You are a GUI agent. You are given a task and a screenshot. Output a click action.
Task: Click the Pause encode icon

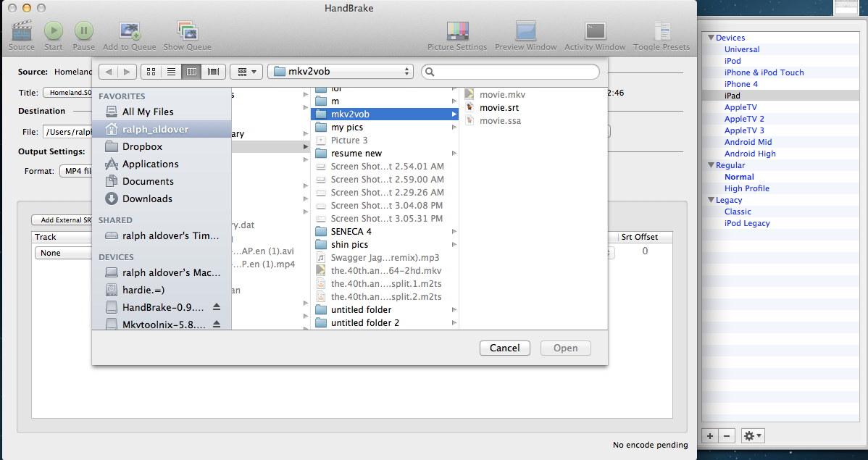83,31
